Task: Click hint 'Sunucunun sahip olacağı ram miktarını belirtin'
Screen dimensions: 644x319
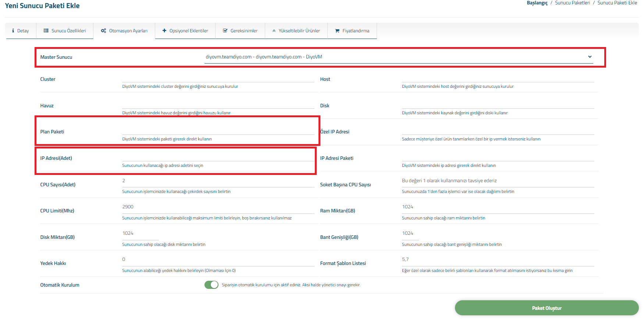Action: coord(444,218)
